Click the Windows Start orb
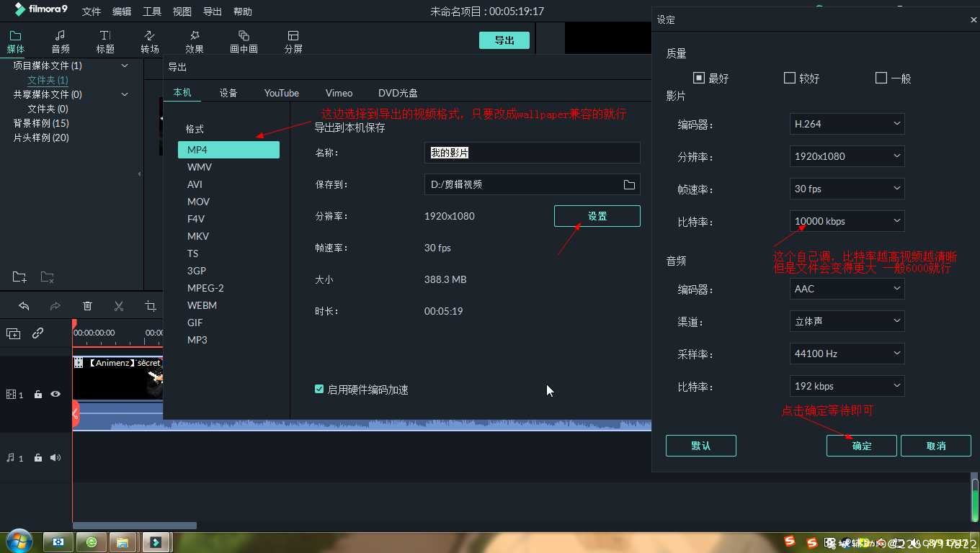Viewport: 980px width, 553px height. pos(18,541)
